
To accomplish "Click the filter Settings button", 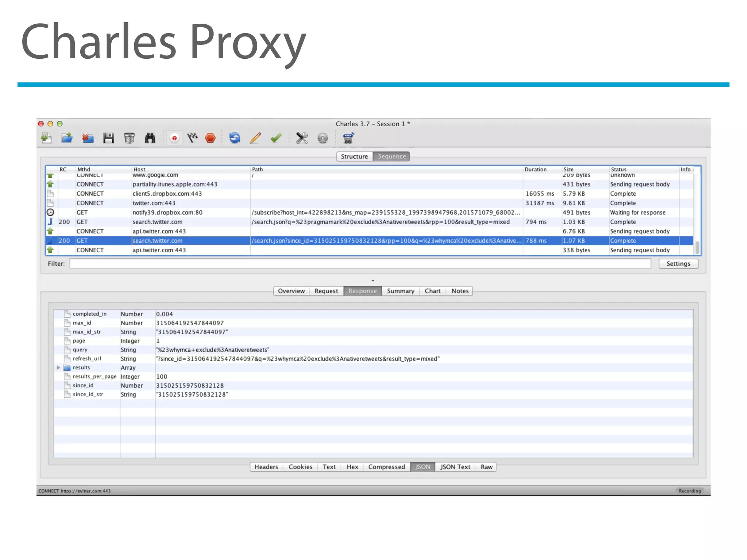I will pos(678,264).
